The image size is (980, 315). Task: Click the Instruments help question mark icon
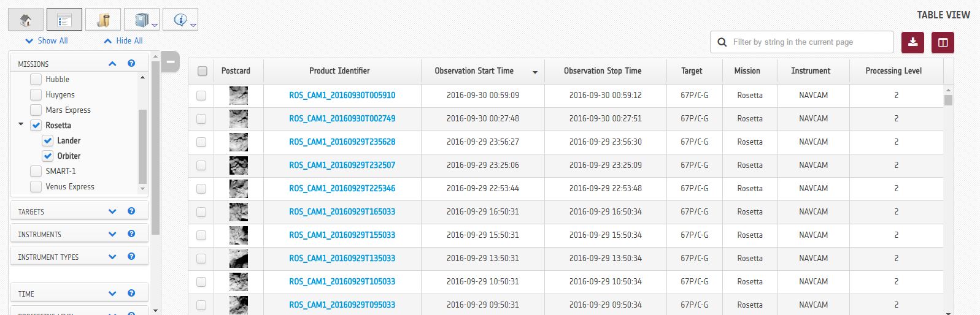tap(131, 233)
